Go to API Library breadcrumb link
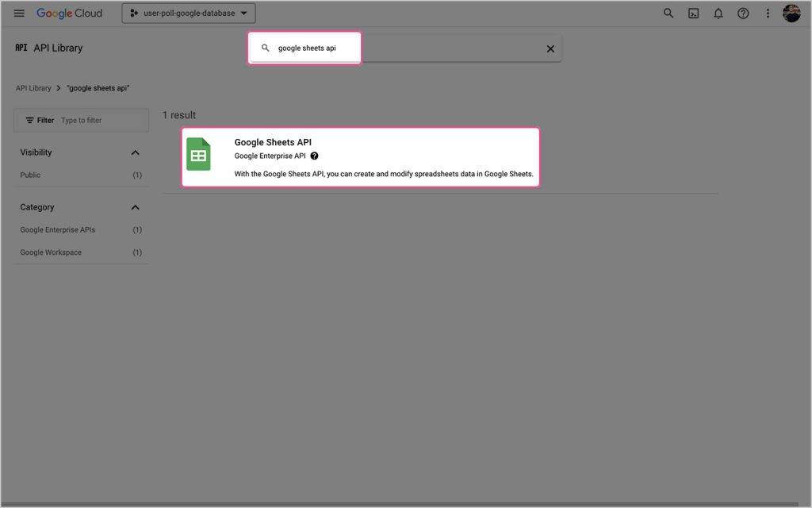Image resolution: width=812 pixels, height=508 pixels. [x=33, y=88]
